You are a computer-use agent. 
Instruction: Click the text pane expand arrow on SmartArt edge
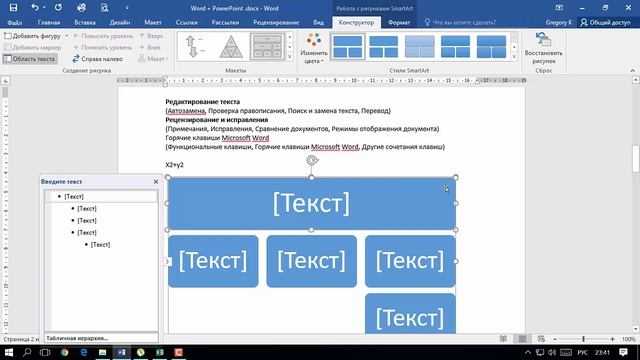(x=168, y=261)
